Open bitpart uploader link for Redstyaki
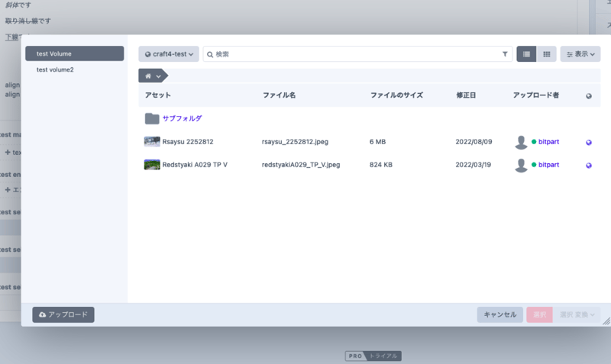The image size is (611, 364). [x=548, y=165]
